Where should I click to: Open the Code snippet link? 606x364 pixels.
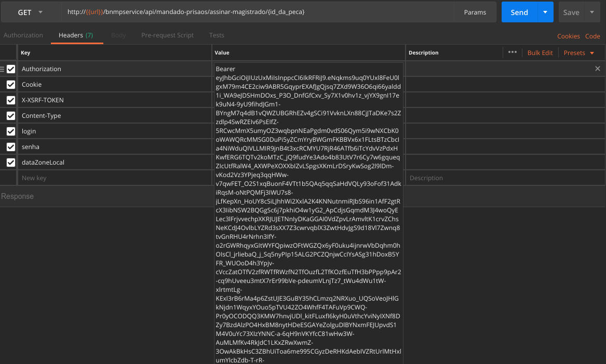(x=592, y=36)
